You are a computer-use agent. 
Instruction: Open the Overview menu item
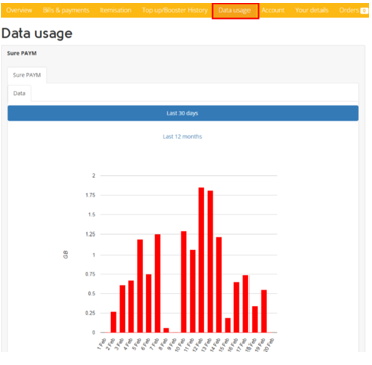[19, 10]
